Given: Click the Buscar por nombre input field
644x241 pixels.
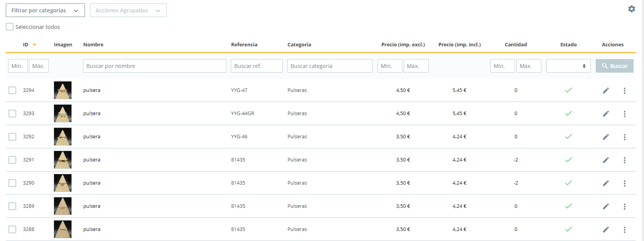Looking at the screenshot, I should coord(154,66).
